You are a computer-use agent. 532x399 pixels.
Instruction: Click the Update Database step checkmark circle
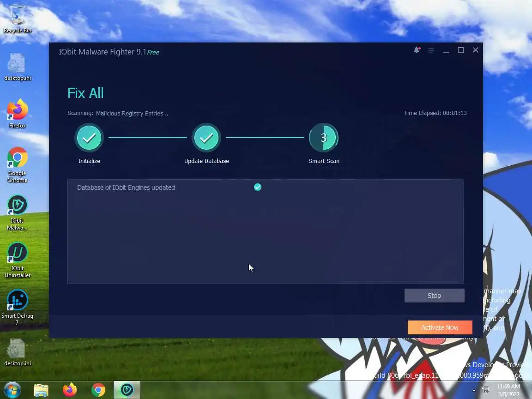[x=206, y=138]
